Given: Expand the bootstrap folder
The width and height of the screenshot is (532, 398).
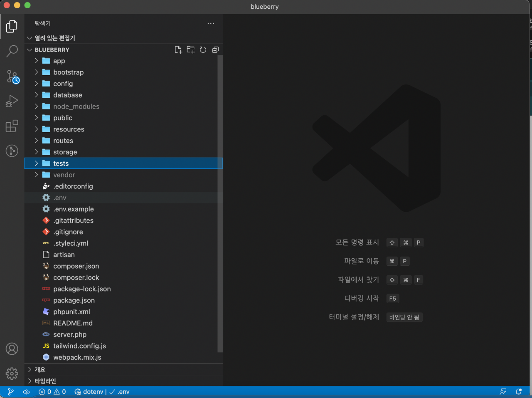Looking at the screenshot, I should [x=123, y=72].
